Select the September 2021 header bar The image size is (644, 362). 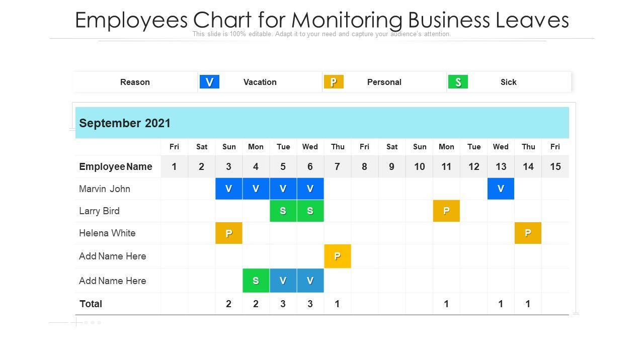[x=322, y=123]
